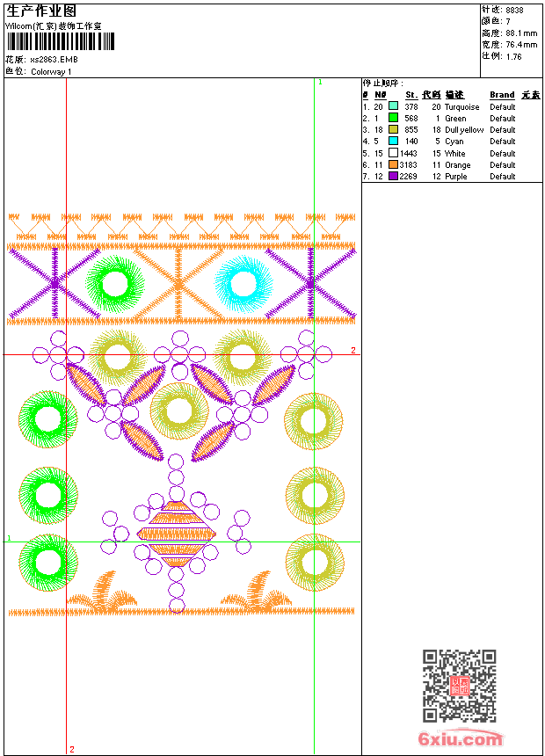Click the '描述' column header

pyautogui.click(x=454, y=95)
